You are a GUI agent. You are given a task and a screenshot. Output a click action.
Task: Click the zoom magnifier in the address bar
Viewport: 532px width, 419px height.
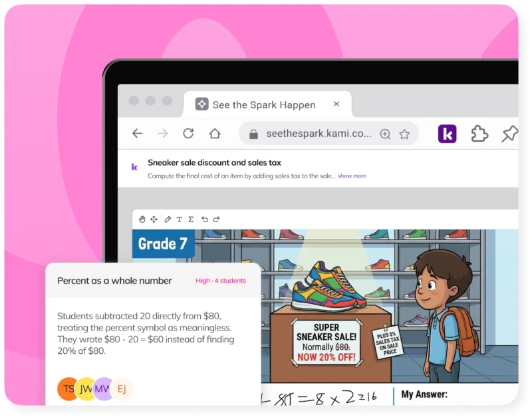pyautogui.click(x=385, y=134)
